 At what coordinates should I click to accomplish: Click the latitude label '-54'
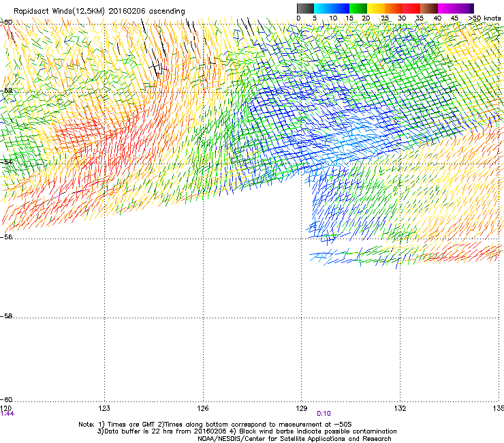6,162
